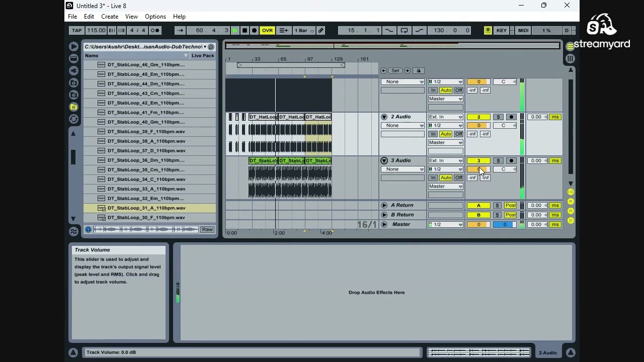Image resolution: width=644 pixels, height=362 pixels.
Task: Show the Plug-In Device Browser
Action: (x=73, y=70)
